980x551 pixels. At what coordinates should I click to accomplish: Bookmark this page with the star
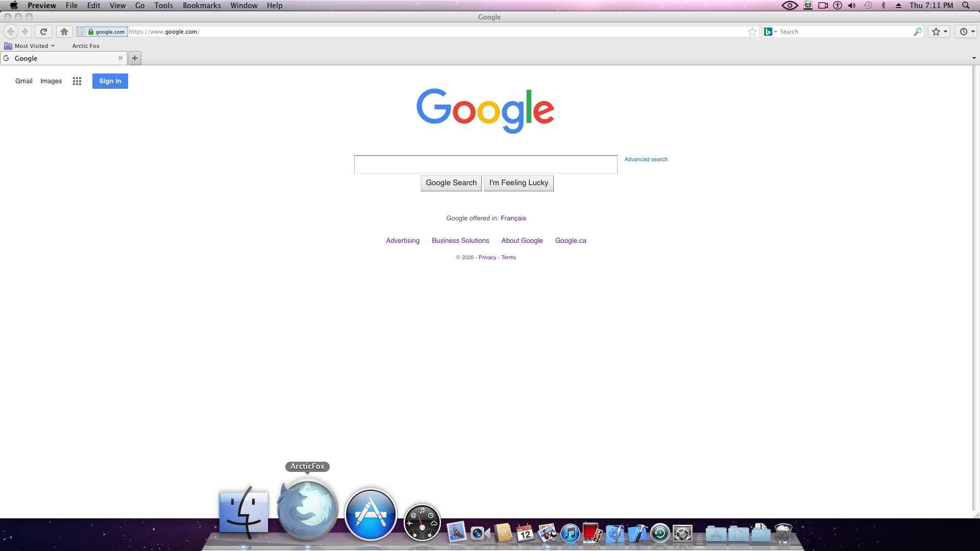[x=752, y=32]
